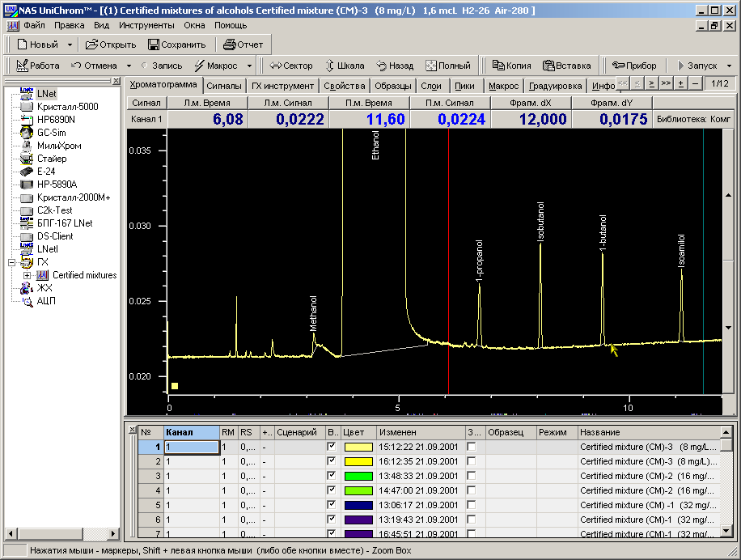
Task: Open the dropdown arrow next to Новый
Action: pos(70,45)
